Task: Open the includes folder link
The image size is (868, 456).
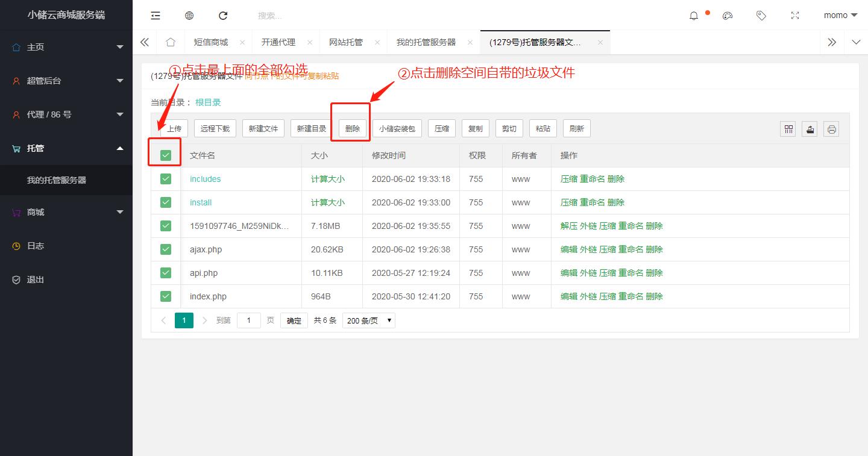Action: pos(206,179)
